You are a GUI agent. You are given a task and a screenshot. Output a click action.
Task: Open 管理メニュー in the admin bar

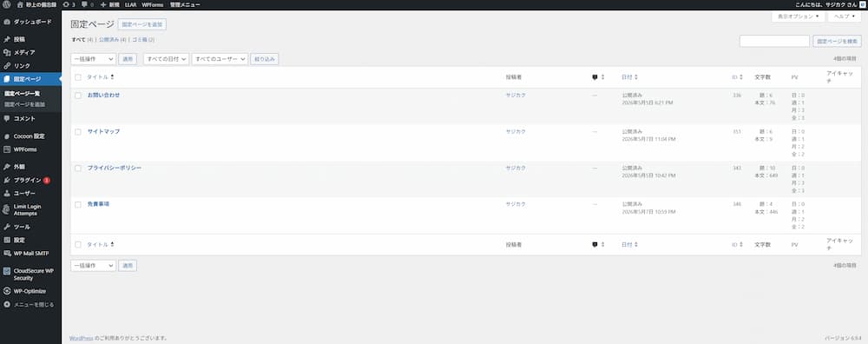(185, 4)
